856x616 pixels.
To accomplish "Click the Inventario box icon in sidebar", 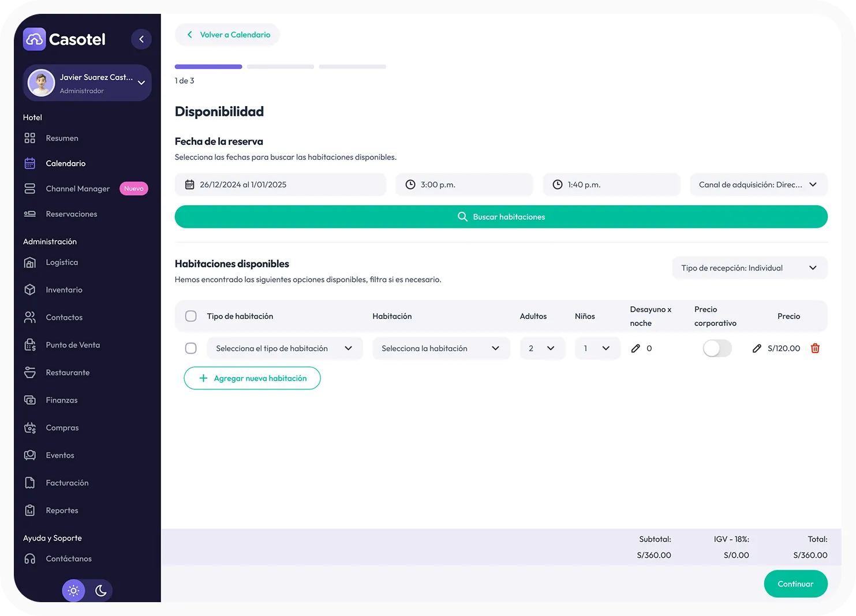I will pos(30,290).
